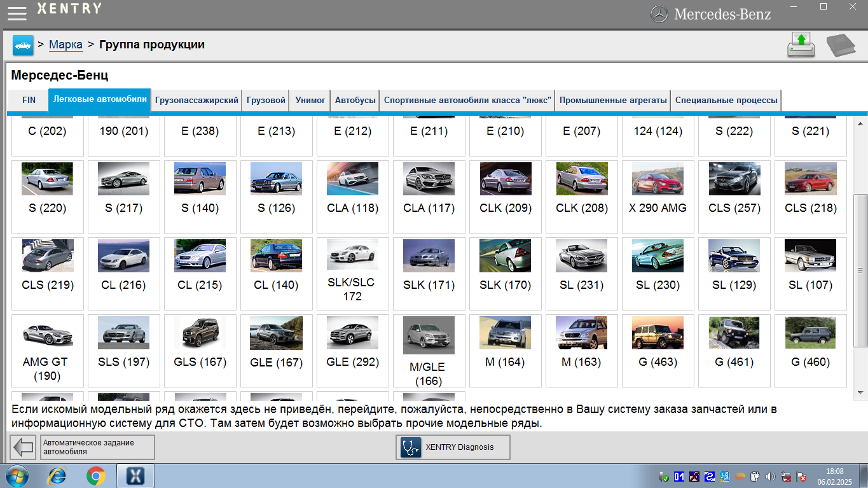Click the volume speaker icon in system tray
Viewport: 868px width, 488px height.
[770, 477]
